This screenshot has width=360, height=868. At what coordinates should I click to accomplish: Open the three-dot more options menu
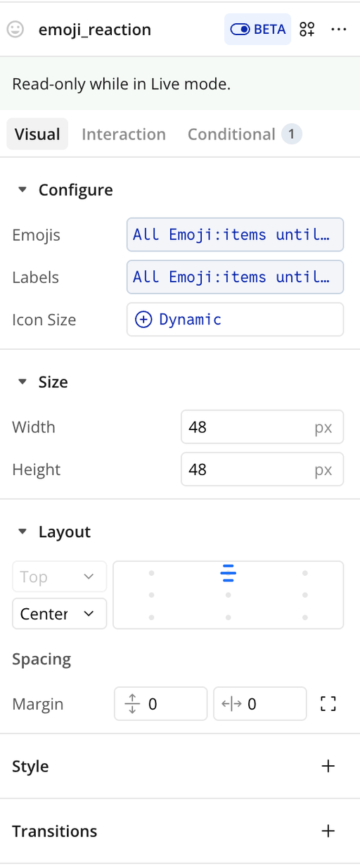pos(339,30)
